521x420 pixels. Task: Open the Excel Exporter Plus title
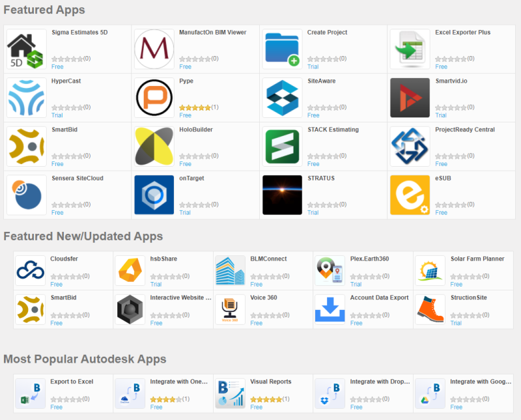pyautogui.click(x=463, y=32)
